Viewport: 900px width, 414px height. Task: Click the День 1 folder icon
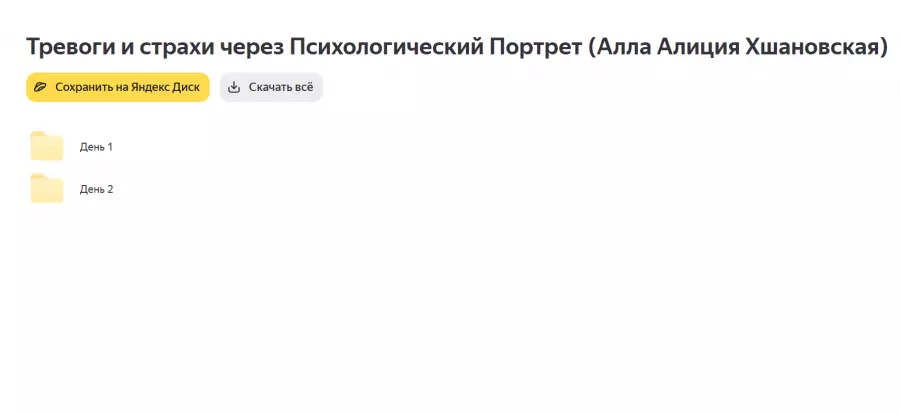coord(47,146)
